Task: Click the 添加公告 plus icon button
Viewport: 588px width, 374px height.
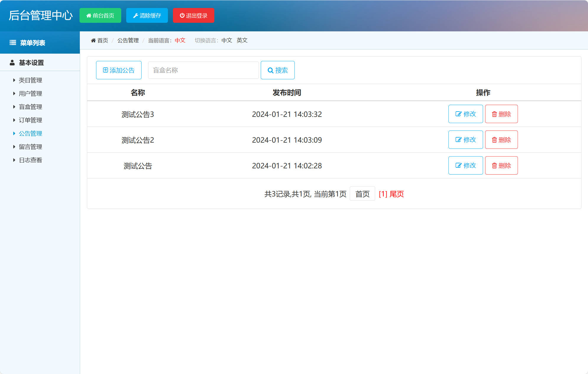Action: point(105,70)
